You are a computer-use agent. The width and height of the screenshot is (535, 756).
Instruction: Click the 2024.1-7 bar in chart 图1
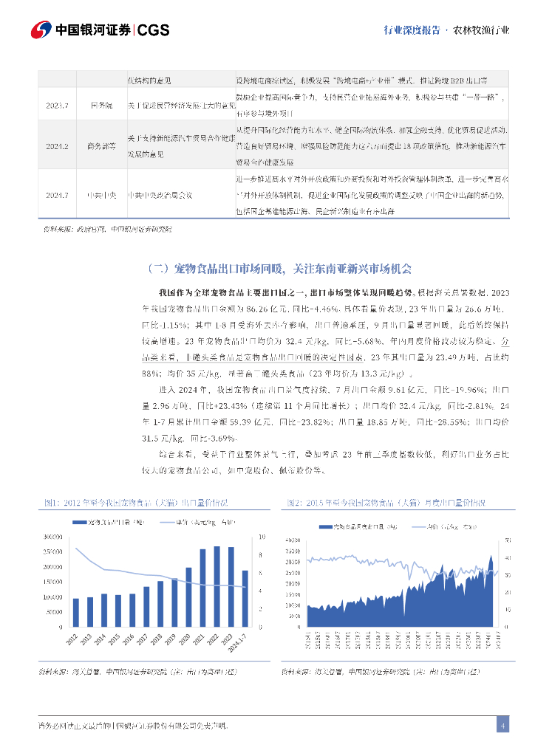[x=245, y=599]
